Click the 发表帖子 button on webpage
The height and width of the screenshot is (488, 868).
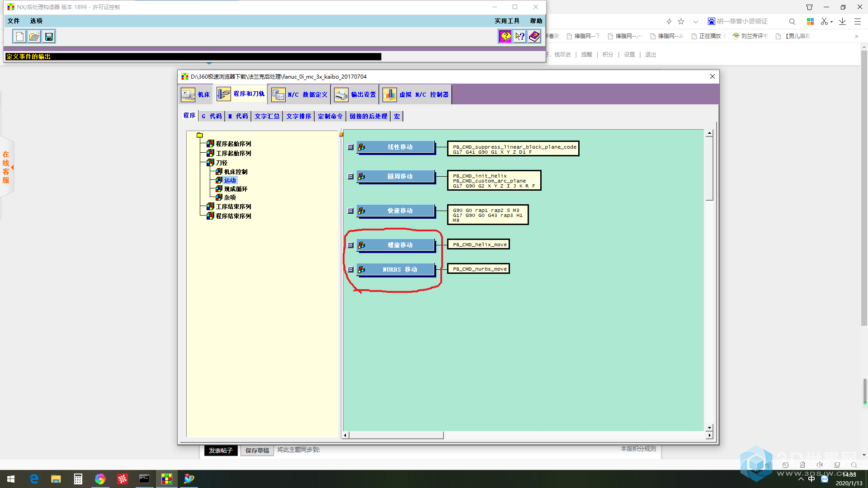tap(221, 450)
